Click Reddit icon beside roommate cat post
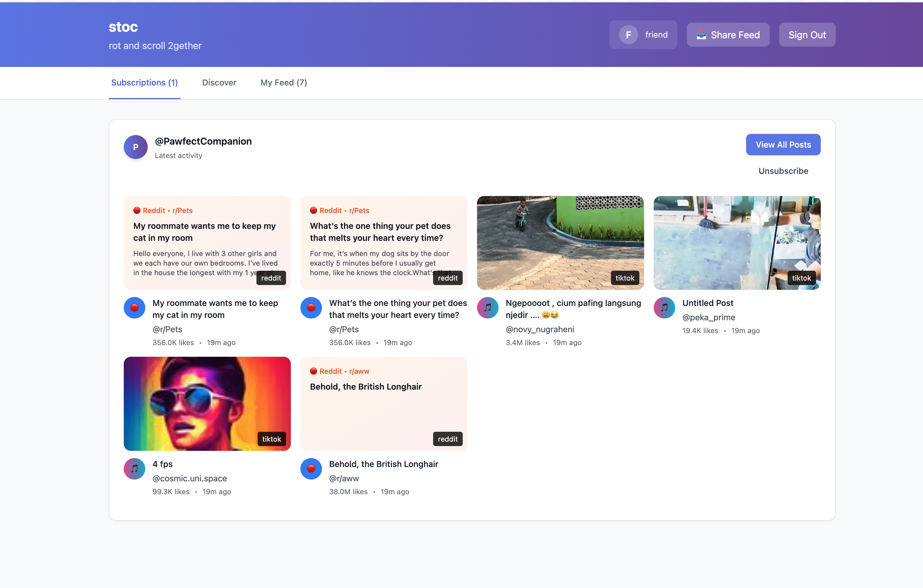Screen dimensions: 923x588 134,308
